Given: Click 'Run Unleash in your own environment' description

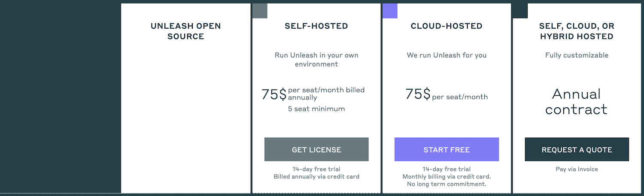Looking at the screenshot, I should click(316, 60).
